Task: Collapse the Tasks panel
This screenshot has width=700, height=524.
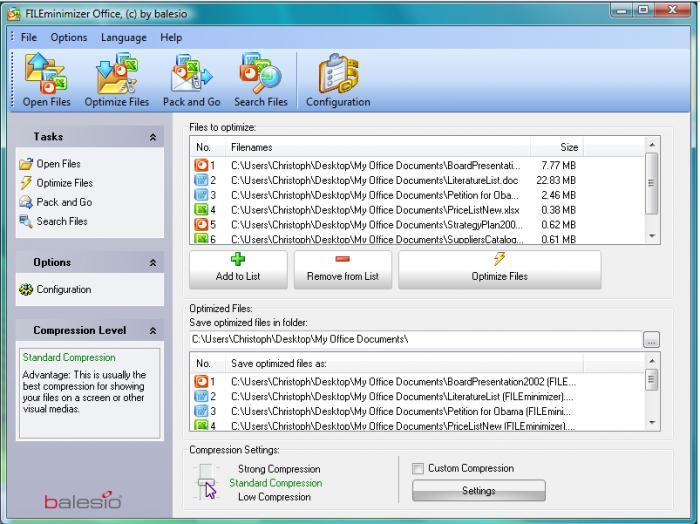Action: coord(153,137)
